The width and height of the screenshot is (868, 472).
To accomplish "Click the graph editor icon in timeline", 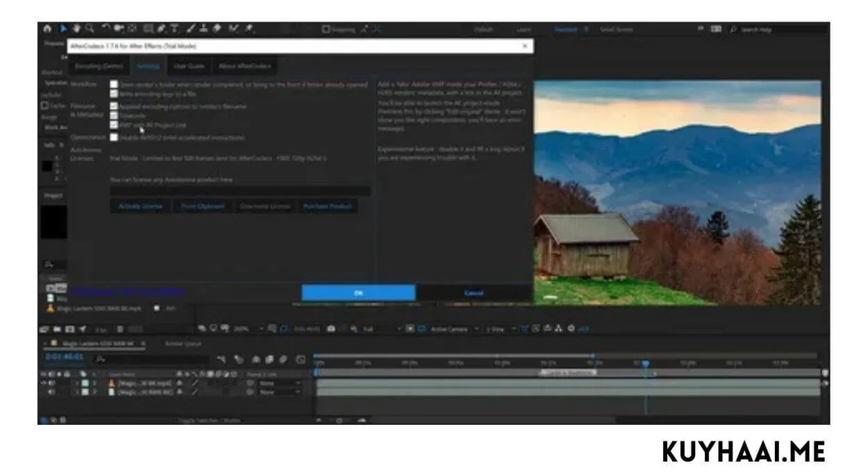I will 300,360.
